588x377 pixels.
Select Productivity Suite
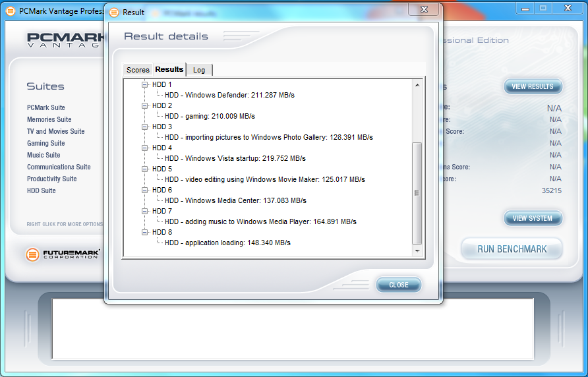[52, 179]
